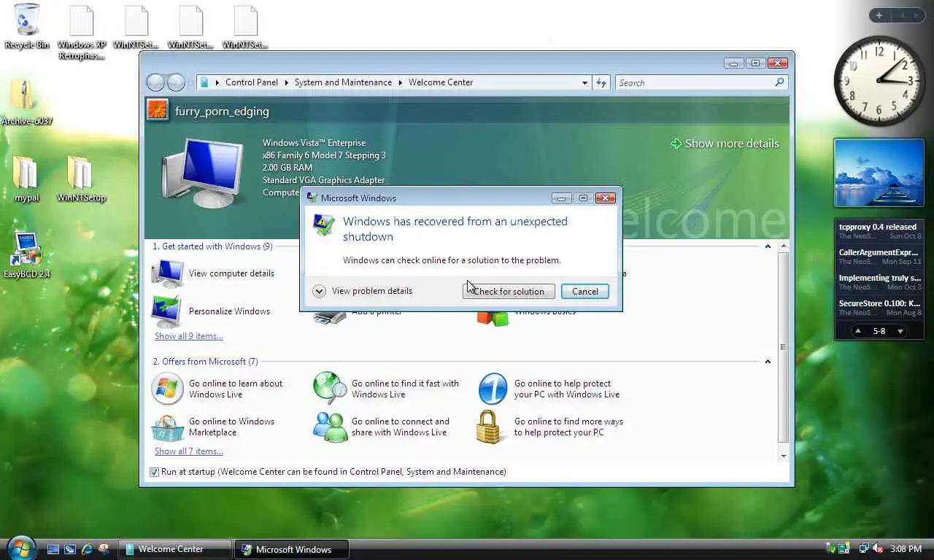Viewport: 934px width, 560px height.
Task: Launch Internet Explorer from Quick Launch
Action: point(87,549)
